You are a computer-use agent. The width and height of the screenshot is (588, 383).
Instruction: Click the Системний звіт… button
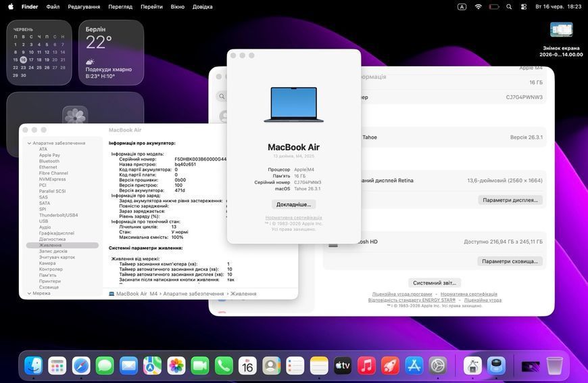coord(435,283)
